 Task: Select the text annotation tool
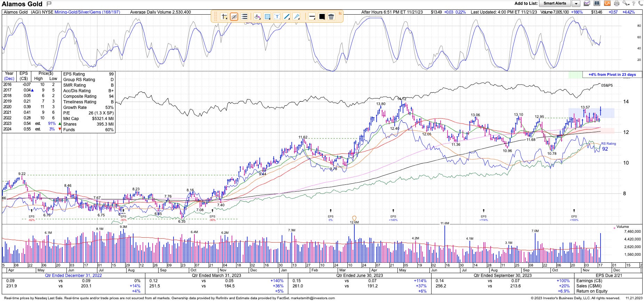(x=277, y=16)
